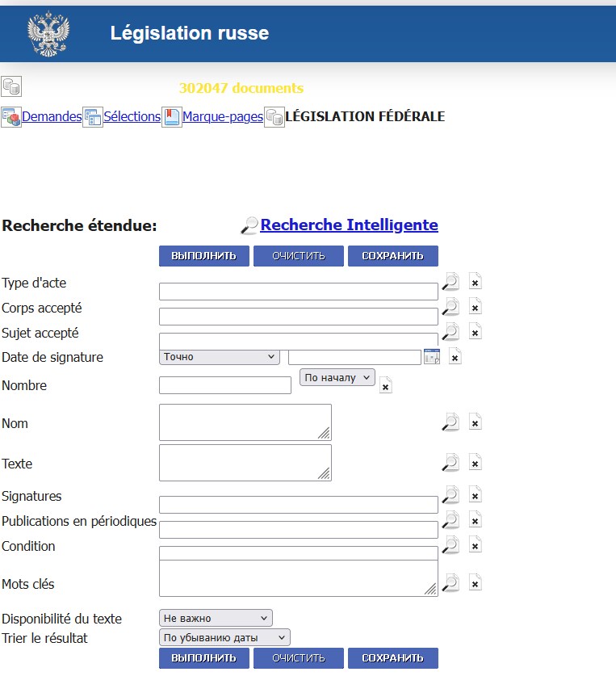Go to the Marque-pages section
This screenshot has width=616, height=697.
(x=222, y=117)
